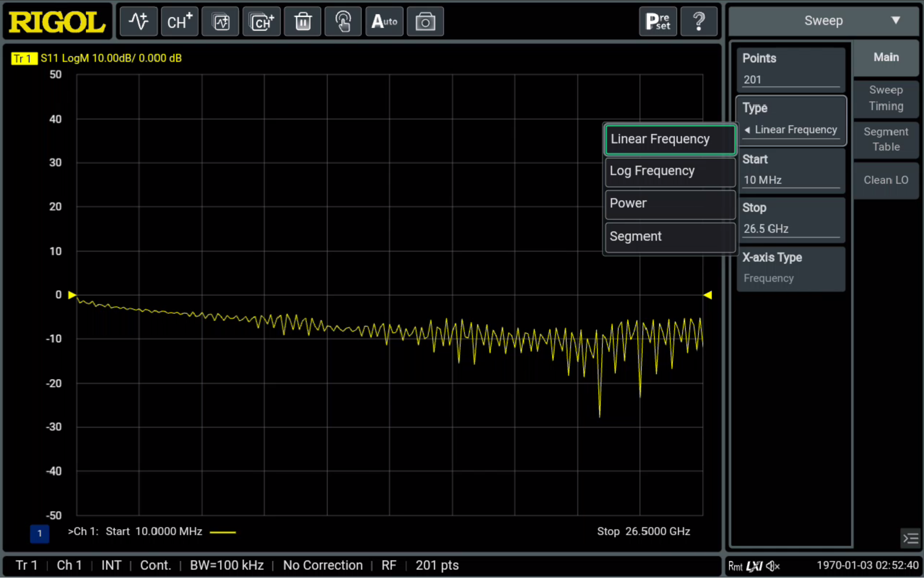Click the Tr 1 trace label
Screen dimensions: 924x581
pyautogui.click(x=24, y=59)
